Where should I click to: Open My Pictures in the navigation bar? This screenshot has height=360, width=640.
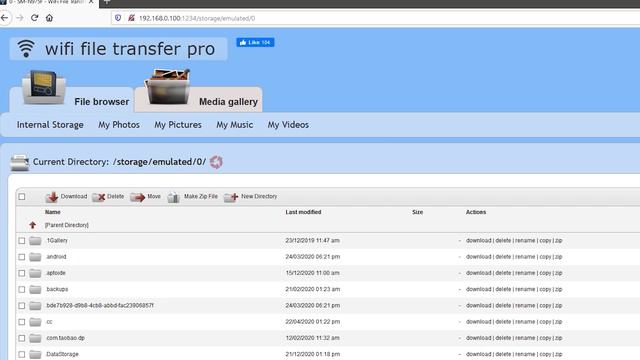[178, 125]
